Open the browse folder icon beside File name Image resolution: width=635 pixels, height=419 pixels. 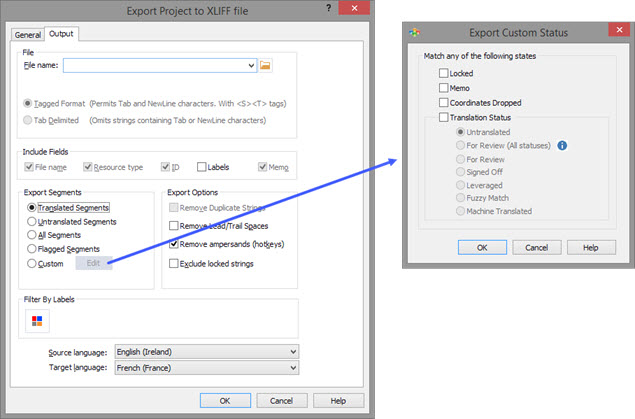click(x=265, y=65)
